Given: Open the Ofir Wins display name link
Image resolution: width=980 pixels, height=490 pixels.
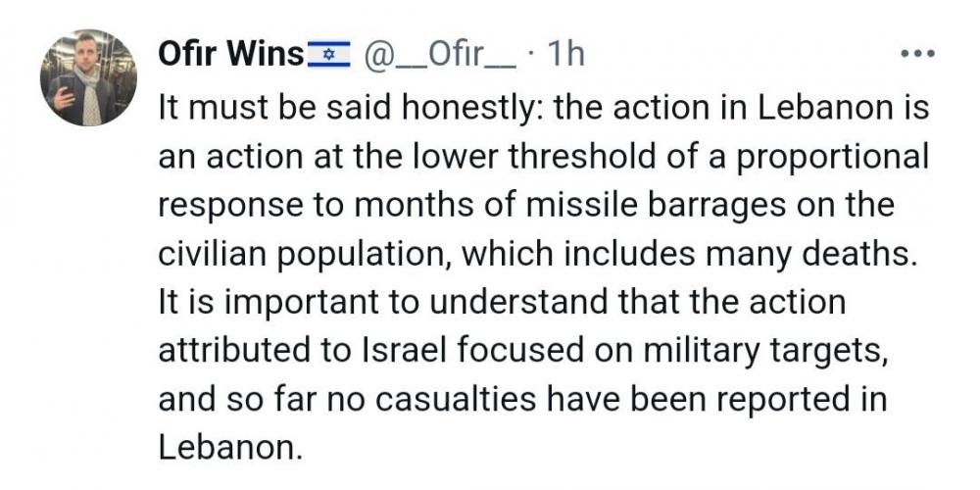Looking at the screenshot, I should 230,55.
